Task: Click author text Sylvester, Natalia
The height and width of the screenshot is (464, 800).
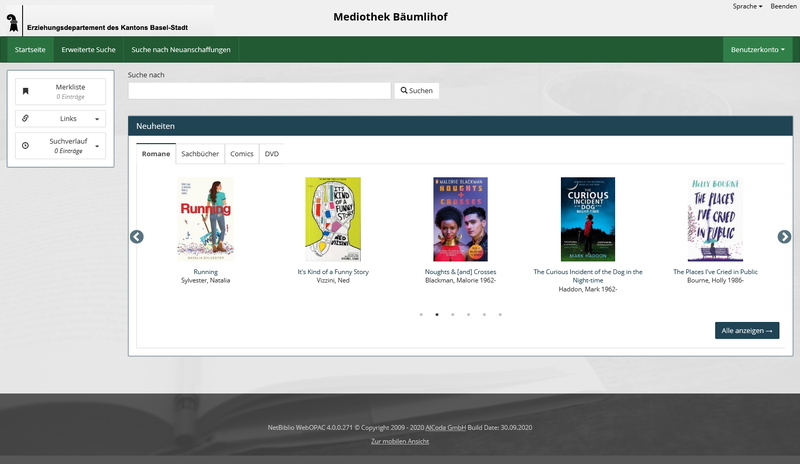Action: 206,280
